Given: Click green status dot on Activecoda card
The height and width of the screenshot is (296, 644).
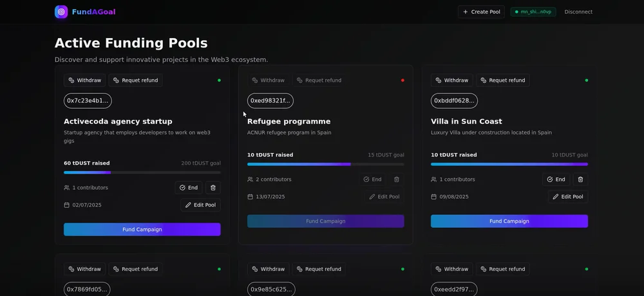Looking at the screenshot, I should (x=219, y=80).
